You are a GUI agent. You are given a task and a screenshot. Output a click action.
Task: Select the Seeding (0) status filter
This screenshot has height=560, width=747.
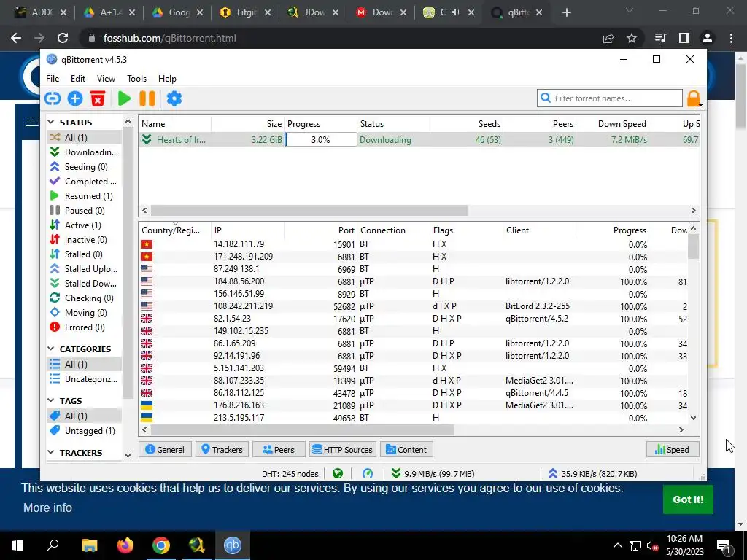(84, 167)
